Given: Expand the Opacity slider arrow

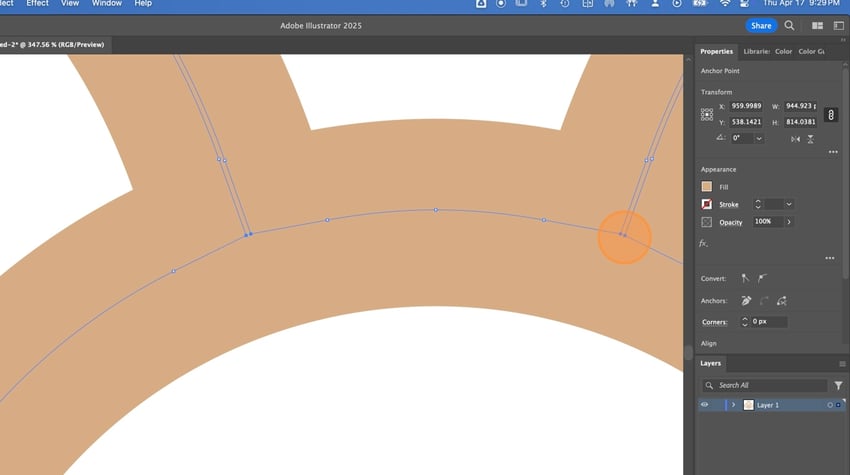Looking at the screenshot, I should point(789,221).
